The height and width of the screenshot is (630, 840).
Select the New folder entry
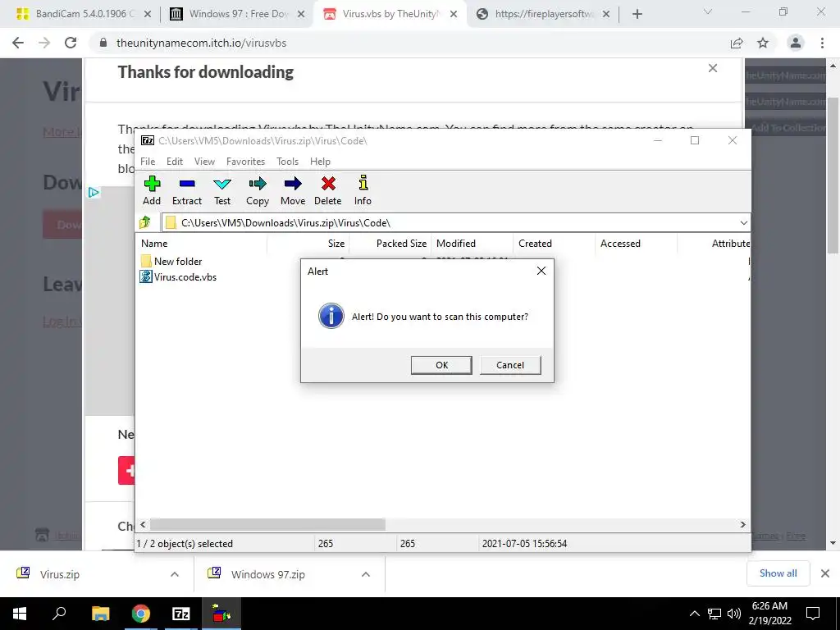pyautogui.click(x=171, y=262)
